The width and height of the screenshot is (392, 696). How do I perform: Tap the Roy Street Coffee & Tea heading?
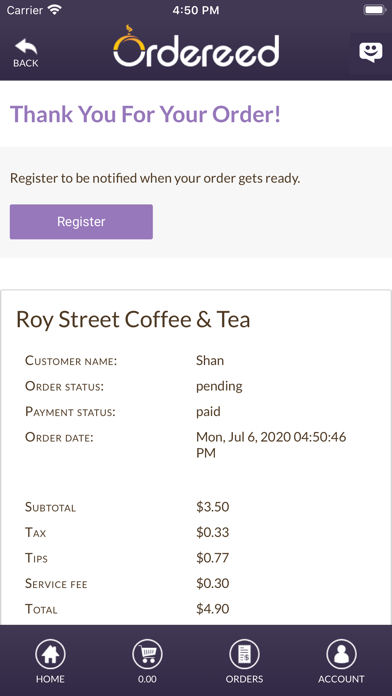tap(133, 320)
